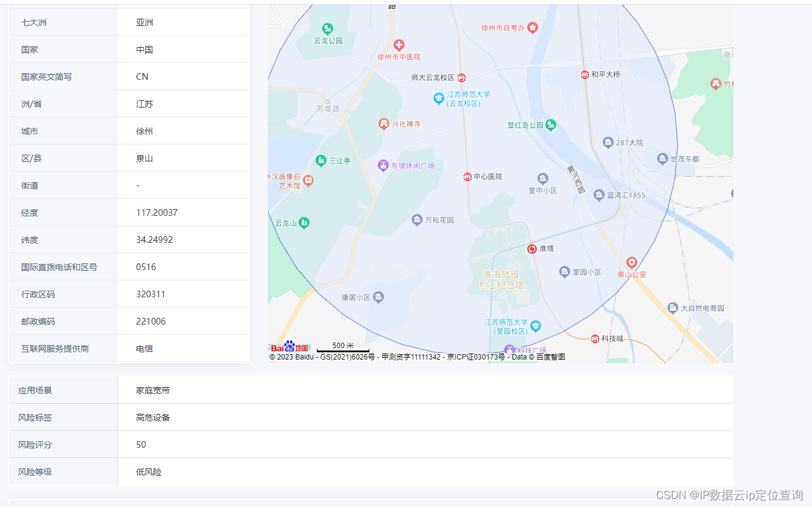Click the 街道 row label

tap(30, 186)
